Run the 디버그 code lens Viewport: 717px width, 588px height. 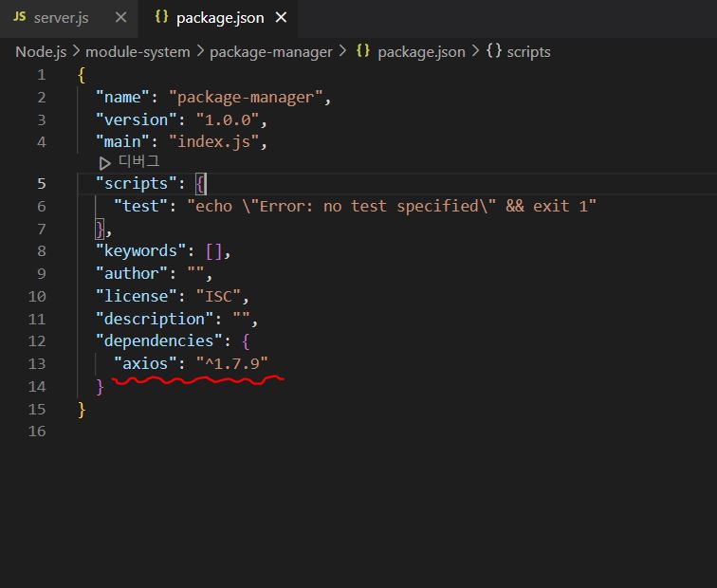tap(139, 161)
